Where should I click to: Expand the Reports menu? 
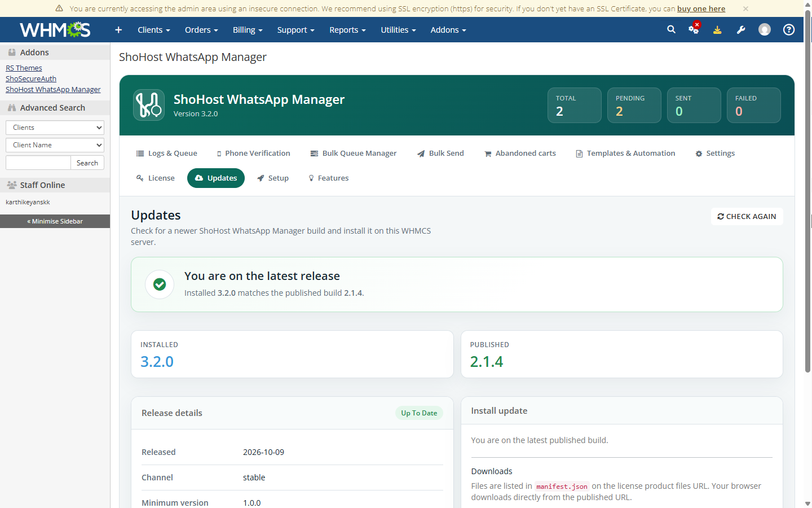(347, 30)
